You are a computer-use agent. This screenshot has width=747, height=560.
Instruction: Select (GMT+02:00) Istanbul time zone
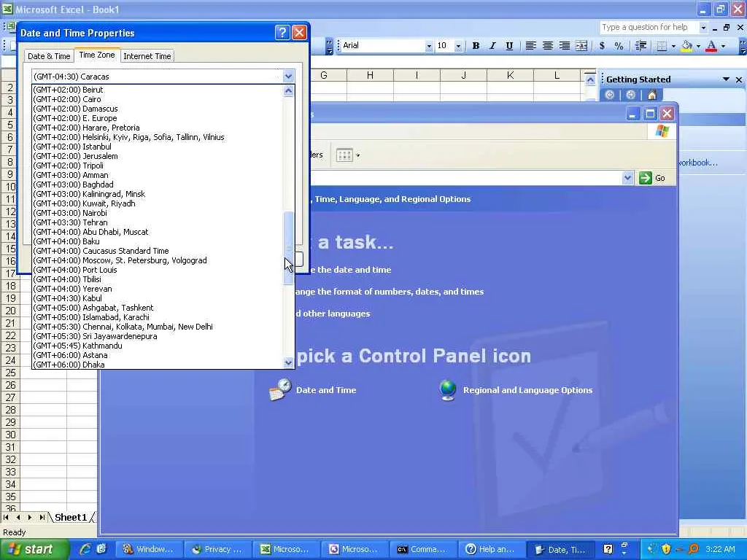point(158,147)
